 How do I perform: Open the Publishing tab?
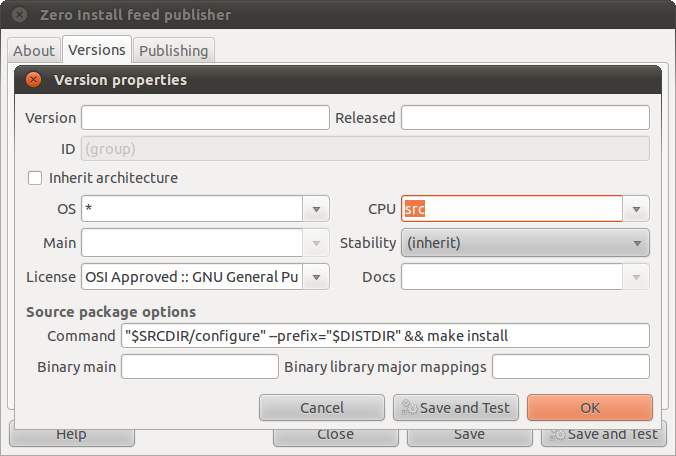point(174,50)
